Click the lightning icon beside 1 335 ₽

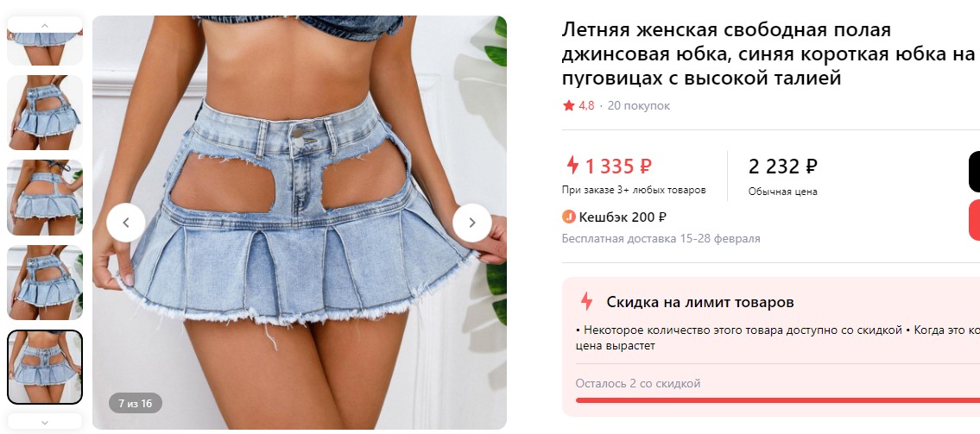(572, 166)
